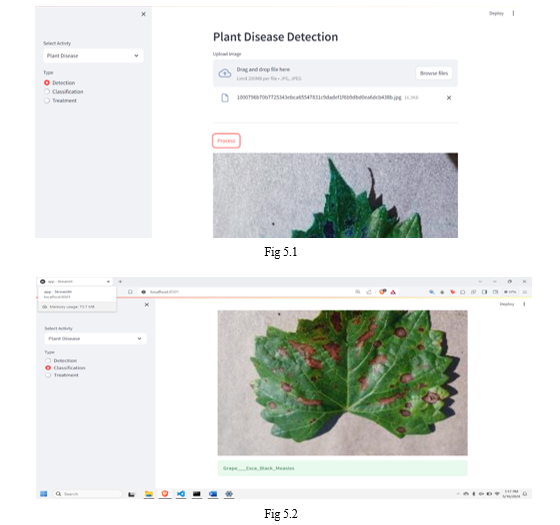
Task: Click the taskbar Search box
Action: tap(88, 494)
